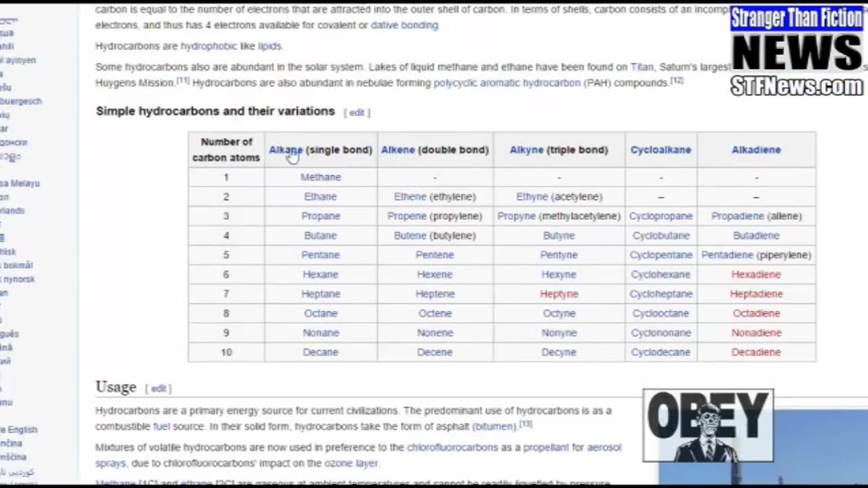Open the Alkadiene header link
Screen dimensions: 868x488
pos(756,150)
